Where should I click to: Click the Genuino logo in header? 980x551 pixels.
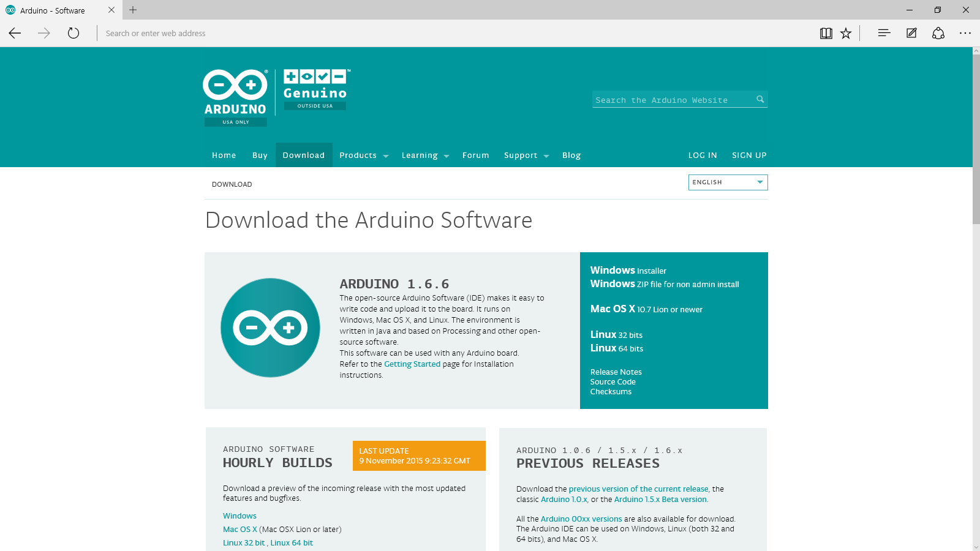[316, 89]
